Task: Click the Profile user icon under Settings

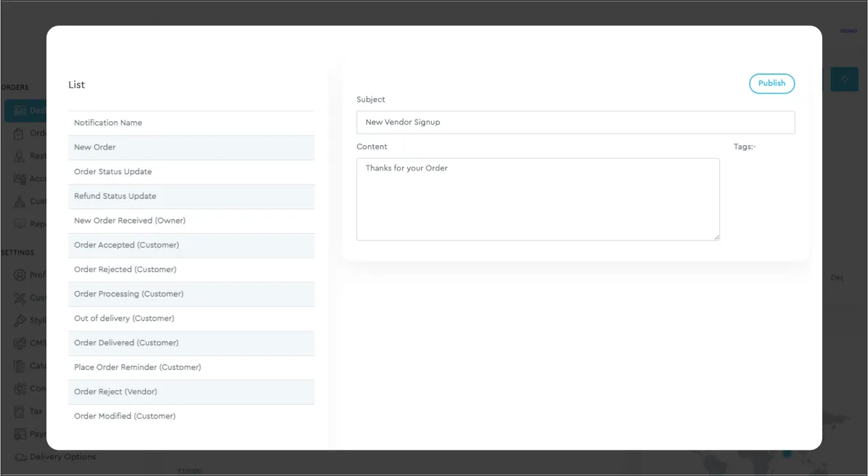Action: (x=20, y=275)
